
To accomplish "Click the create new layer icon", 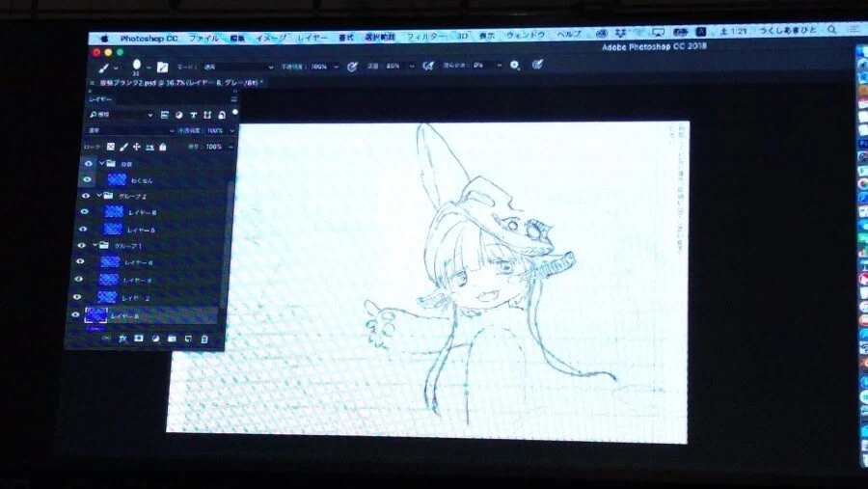I will (188, 339).
